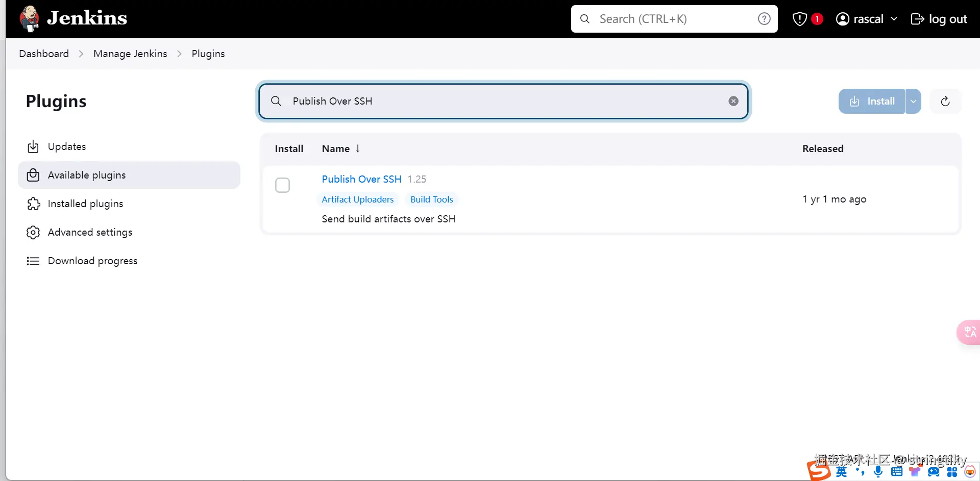980x481 pixels.
Task: Expand the chevron after the Dashboard breadcrumb
Action: point(81,54)
